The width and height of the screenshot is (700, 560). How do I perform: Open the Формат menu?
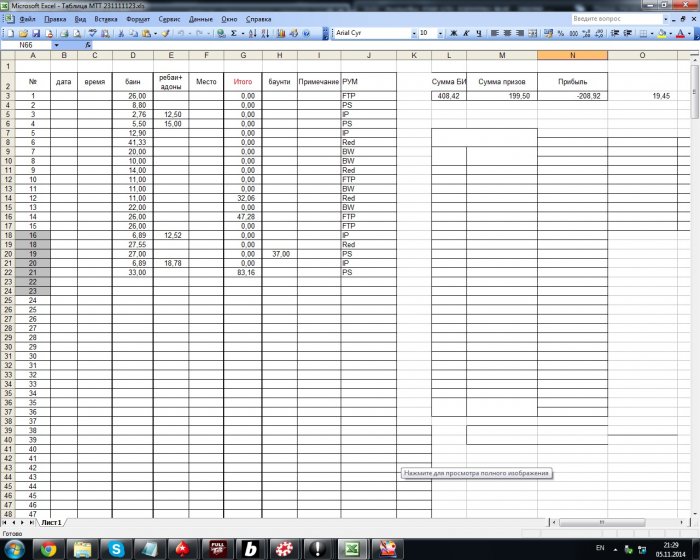click(x=138, y=19)
